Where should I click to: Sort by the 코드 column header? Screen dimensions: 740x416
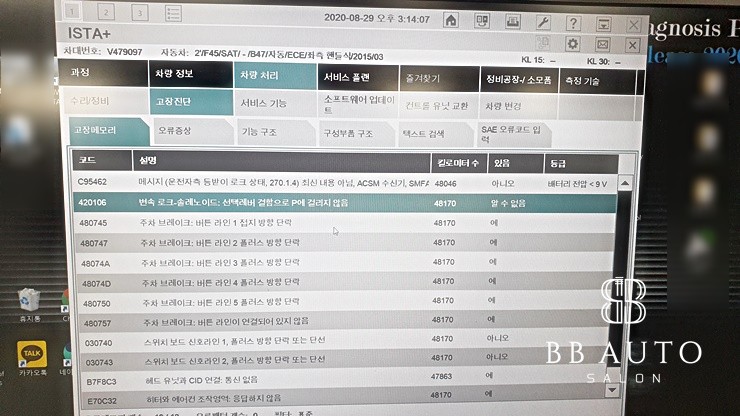[102, 161]
